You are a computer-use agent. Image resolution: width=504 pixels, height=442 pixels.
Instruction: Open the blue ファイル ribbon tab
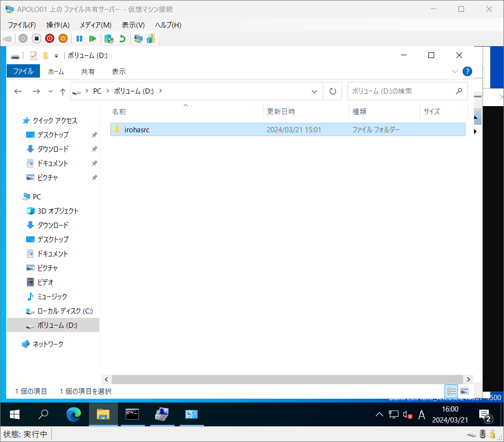click(x=23, y=71)
